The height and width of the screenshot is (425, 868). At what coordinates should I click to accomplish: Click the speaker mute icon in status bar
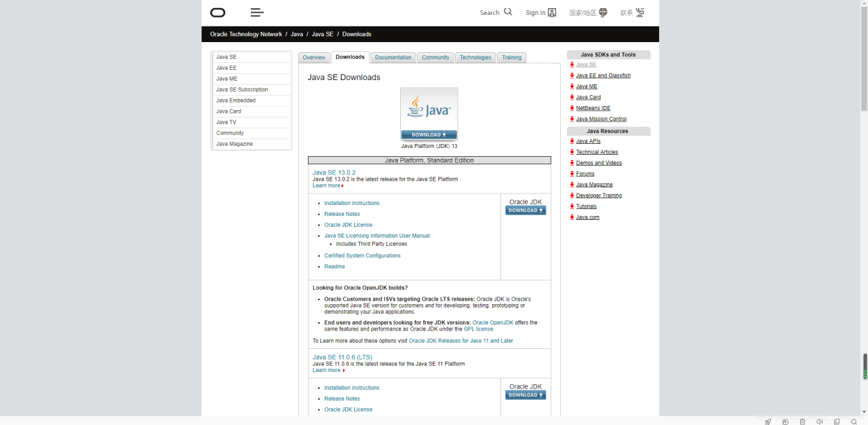(820, 422)
